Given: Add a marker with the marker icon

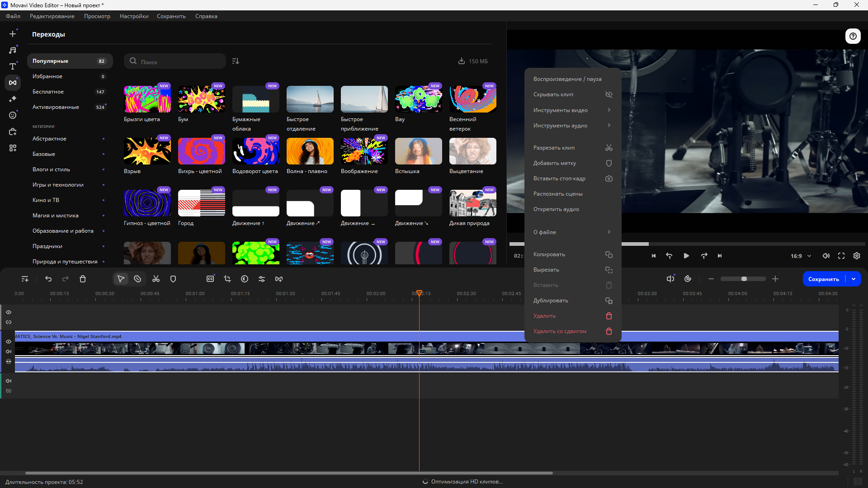Looking at the screenshot, I should pyautogui.click(x=173, y=279).
